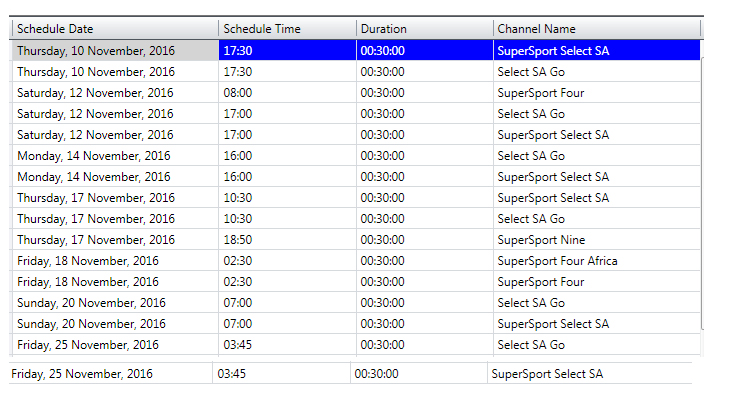Click the 08:00 time cell
Image resolution: width=731 pixels, height=396 pixels.
pyautogui.click(x=287, y=93)
